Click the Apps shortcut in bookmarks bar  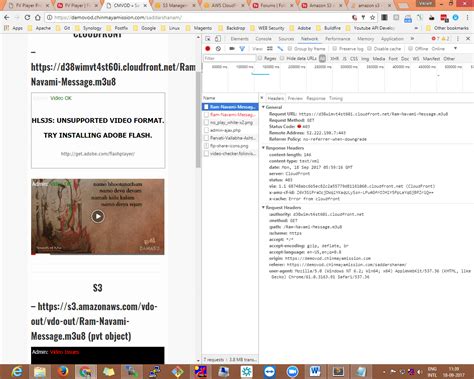(x=14, y=28)
